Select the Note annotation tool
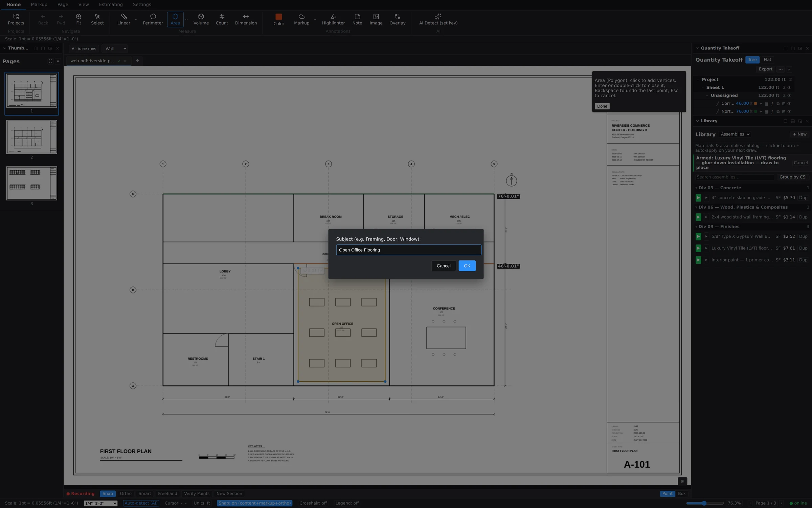 tap(357, 19)
